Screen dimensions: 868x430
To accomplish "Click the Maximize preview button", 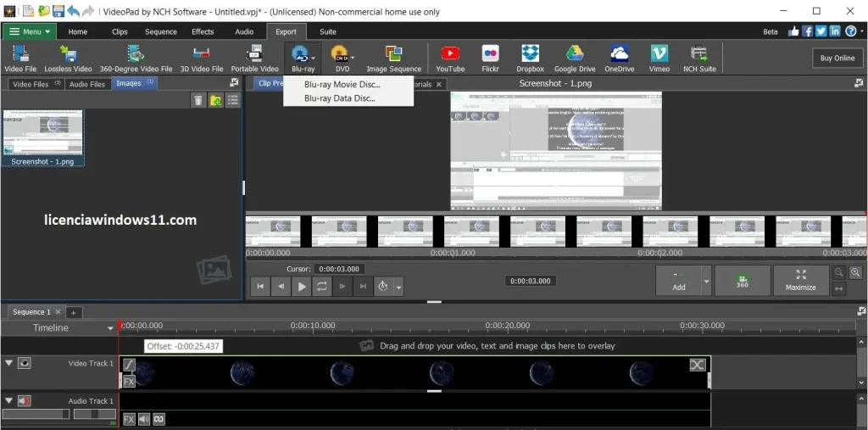I will click(800, 281).
